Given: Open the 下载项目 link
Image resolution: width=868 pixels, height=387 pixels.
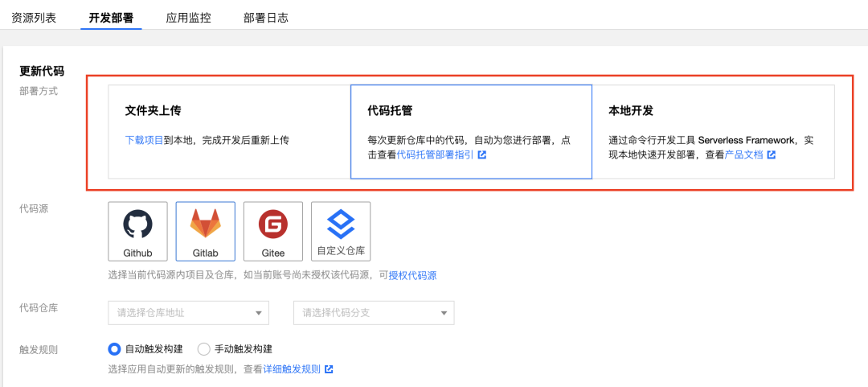Looking at the screenshot, I should [x=144, y=140].
